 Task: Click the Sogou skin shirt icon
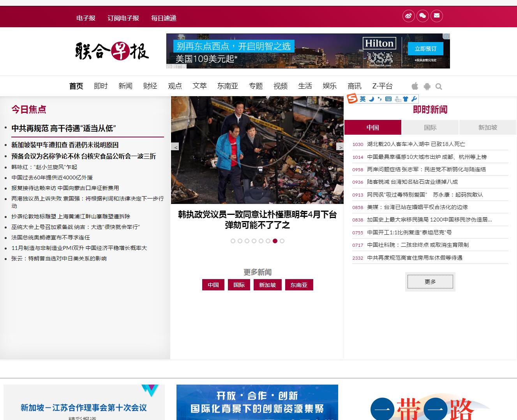[x=406, y=99]
